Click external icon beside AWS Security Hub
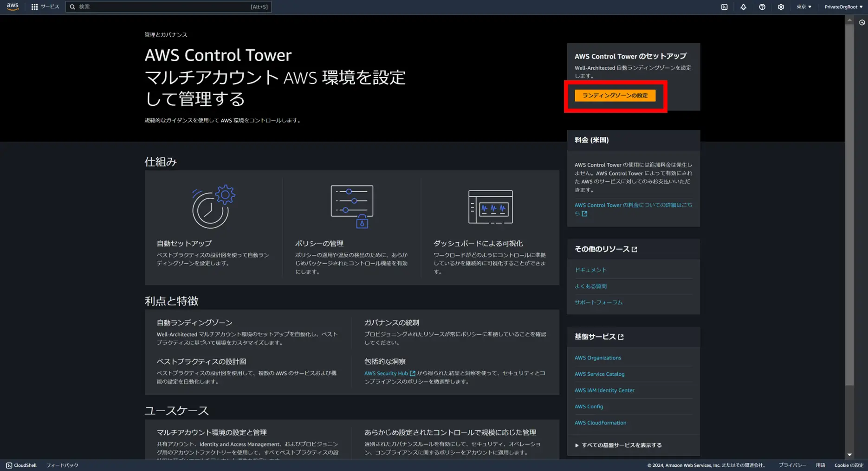The image size is (868, 471). (x=413, y=374)
